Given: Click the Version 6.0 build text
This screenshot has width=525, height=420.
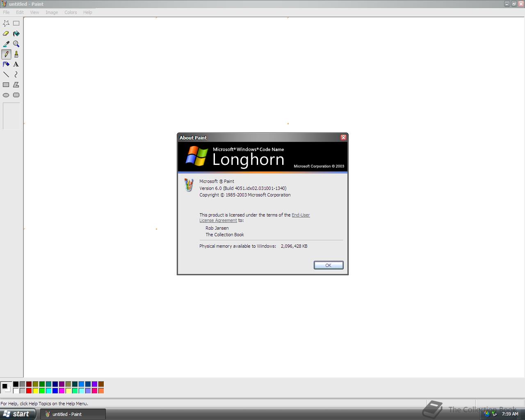Looking at the screenshot, I should coord(243,188).
